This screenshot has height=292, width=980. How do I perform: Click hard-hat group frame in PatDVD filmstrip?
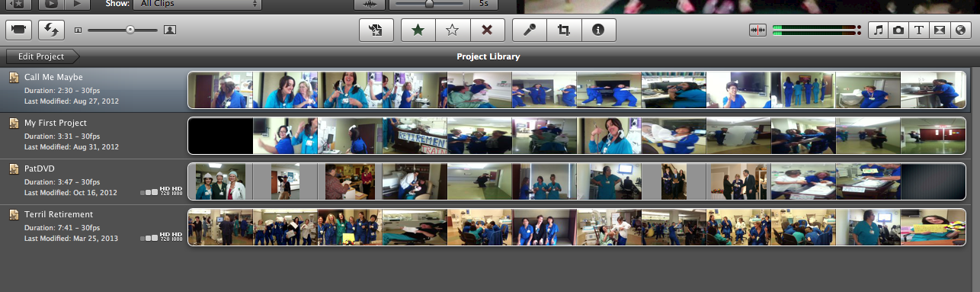(221, 181)
